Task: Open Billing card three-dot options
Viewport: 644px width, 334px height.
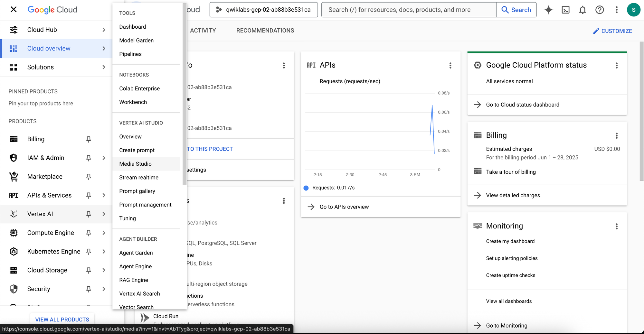Action: (617, 136)
